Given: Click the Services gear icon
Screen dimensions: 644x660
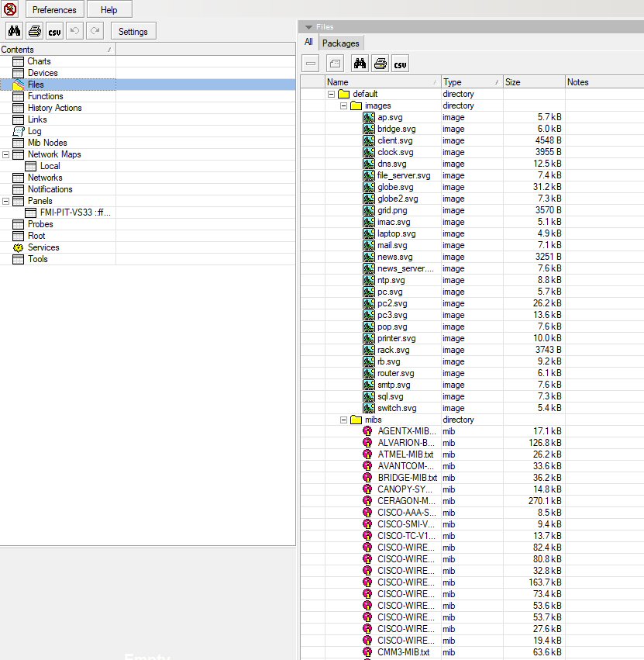Looking at the screenshot, I should pos(18,247).
